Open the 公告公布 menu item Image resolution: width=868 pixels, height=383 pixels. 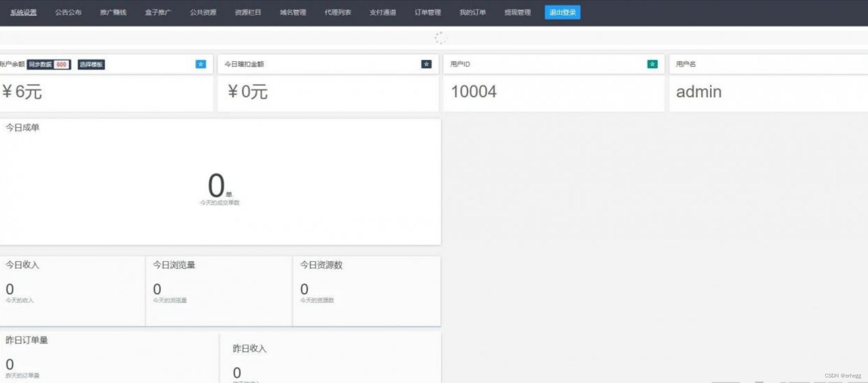tap(68, 13)
